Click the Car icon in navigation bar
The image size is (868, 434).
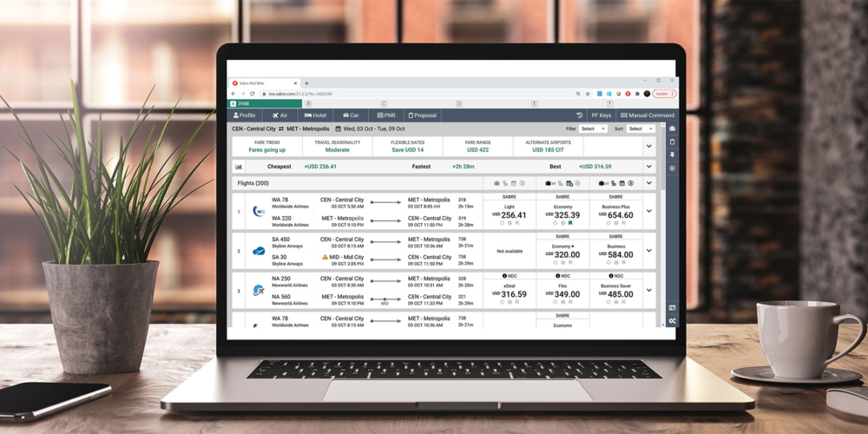(x=350, y=115)
